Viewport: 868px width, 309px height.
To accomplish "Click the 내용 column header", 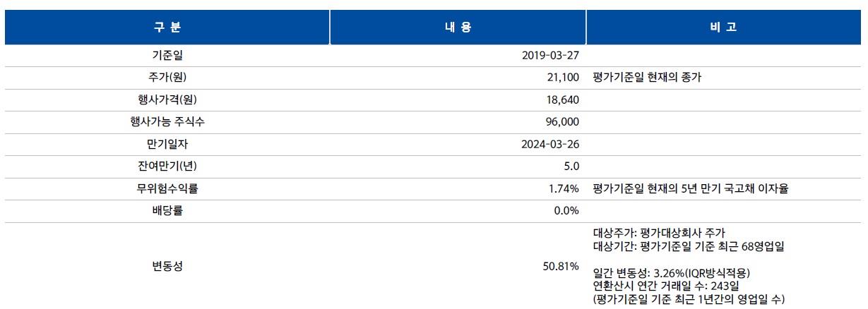I will tap(458, 28).
